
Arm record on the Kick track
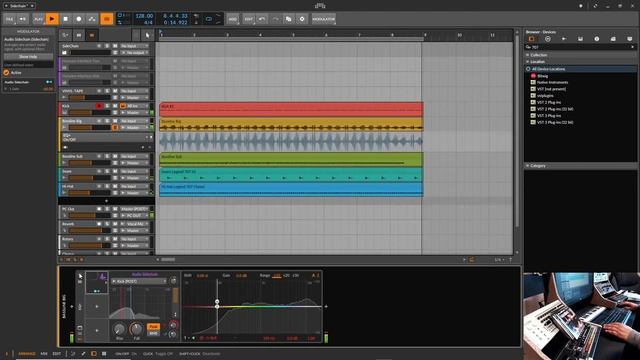(99, 106)
